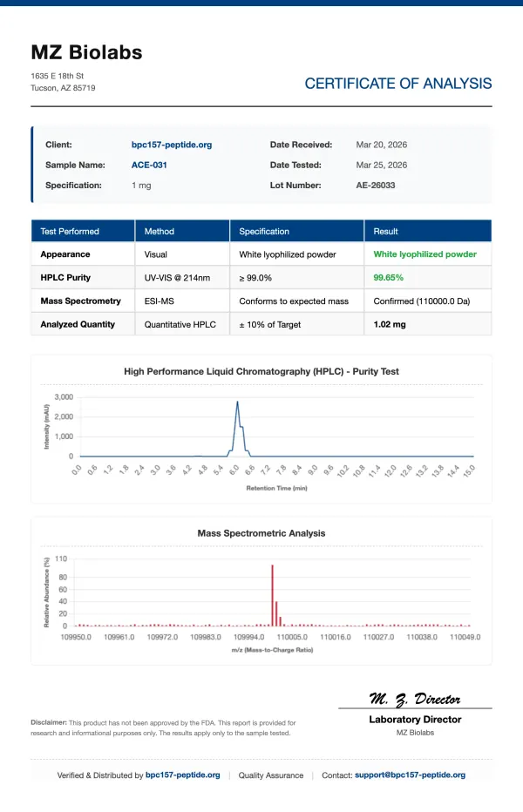Select Tucson, AZ 85719 text
Image resolution: width=523 pixels, height=812 pixels.
[63, 88]
